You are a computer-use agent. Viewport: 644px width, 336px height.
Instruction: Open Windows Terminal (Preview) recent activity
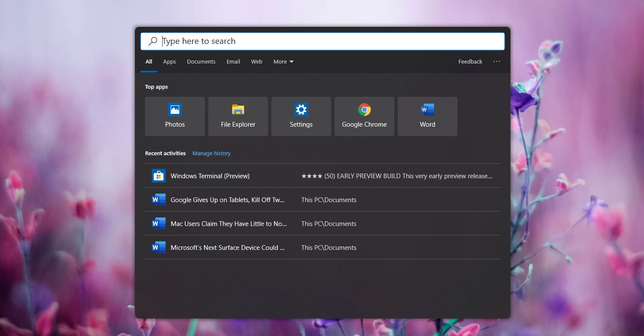(323, 176)
